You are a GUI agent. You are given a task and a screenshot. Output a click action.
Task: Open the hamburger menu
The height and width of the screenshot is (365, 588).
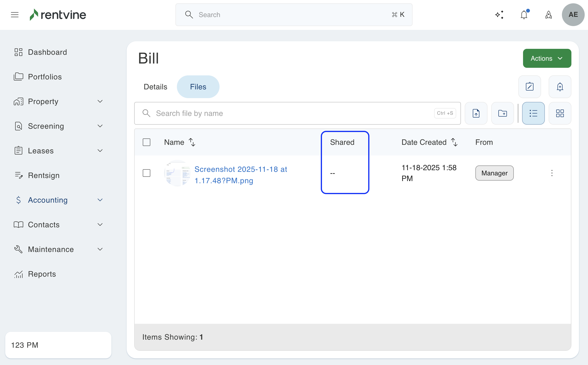15,15
